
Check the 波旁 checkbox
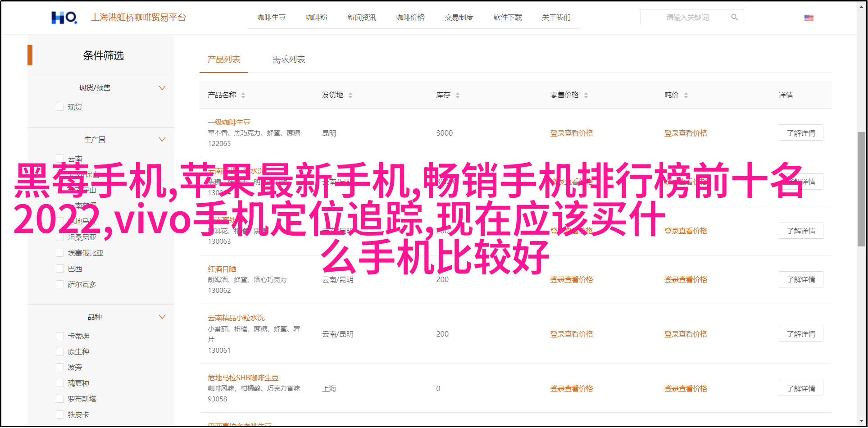coord(60,367)
